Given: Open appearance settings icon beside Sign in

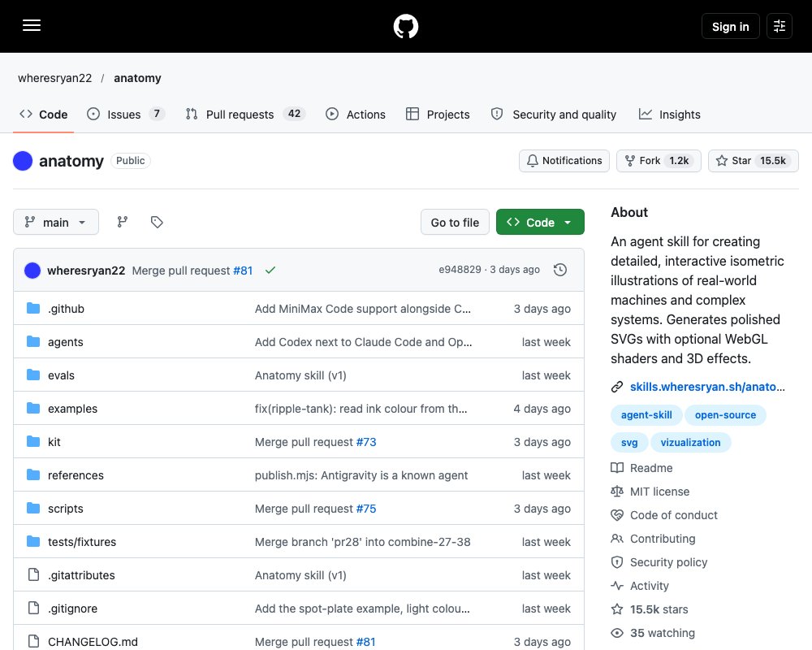Looking at the screenshot, I should coord(780,26).
